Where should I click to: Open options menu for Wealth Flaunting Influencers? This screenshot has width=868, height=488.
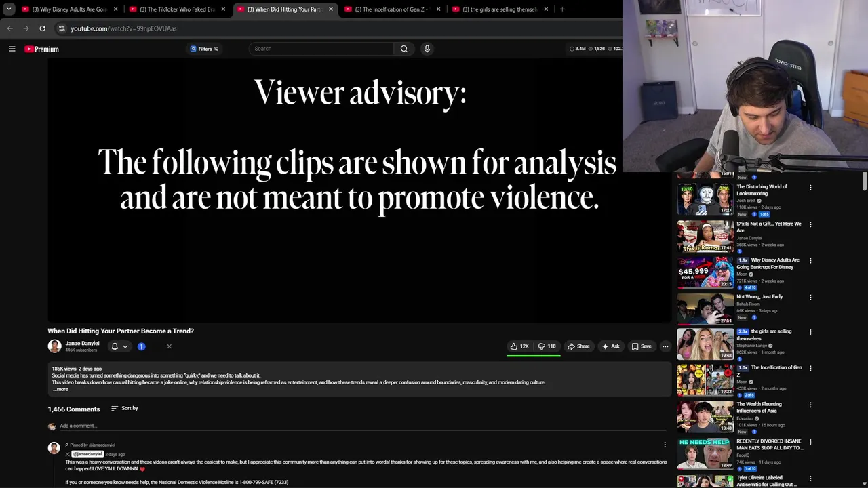(x=810, y=406)
